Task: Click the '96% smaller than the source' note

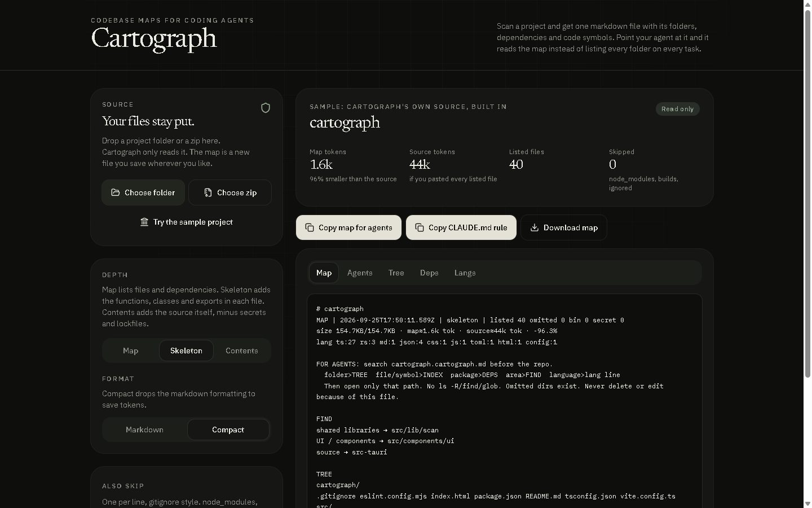Action: [x=353, y=179]
